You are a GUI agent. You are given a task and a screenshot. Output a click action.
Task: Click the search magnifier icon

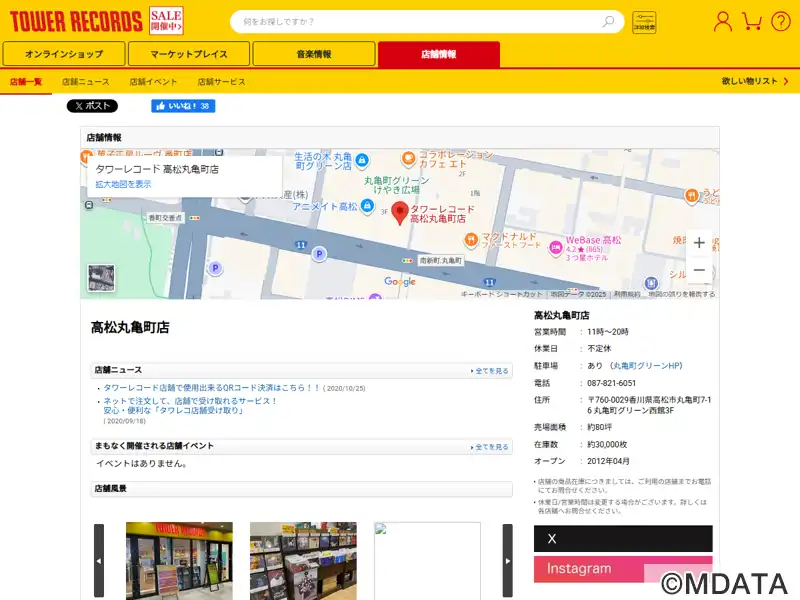[x=608, y=21]
